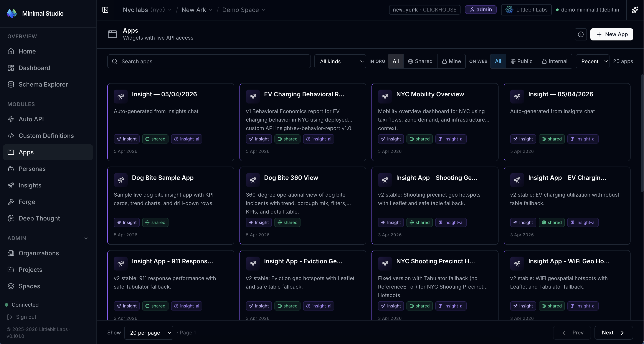Collapse the sidebar using the panel icon
The image size is (644, 344).
click(105, 10)
